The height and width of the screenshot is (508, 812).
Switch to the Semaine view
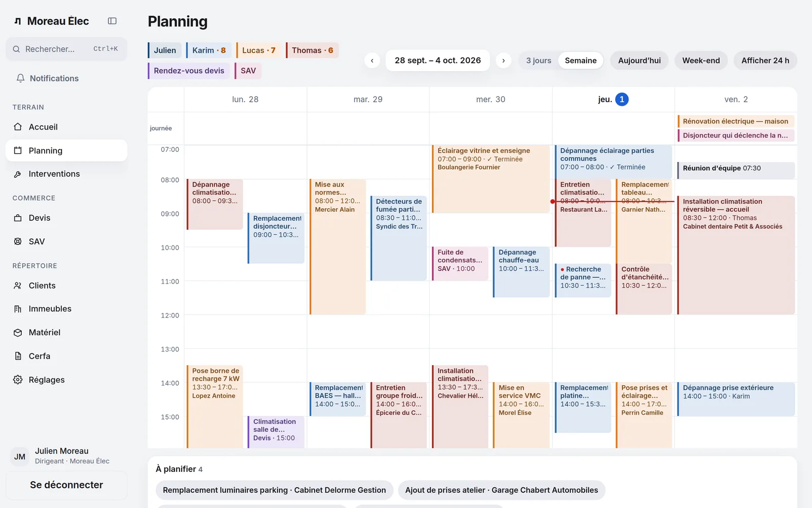[581, 60]
